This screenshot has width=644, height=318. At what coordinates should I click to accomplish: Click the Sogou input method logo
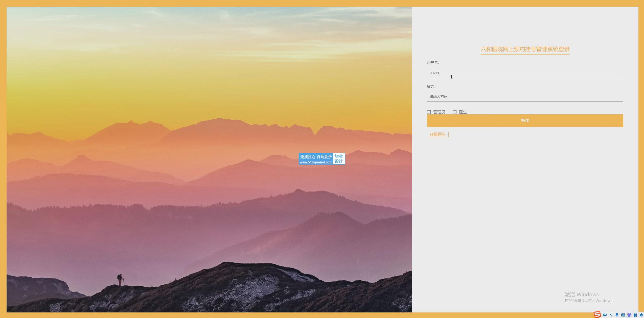click(x=597, y=314)
